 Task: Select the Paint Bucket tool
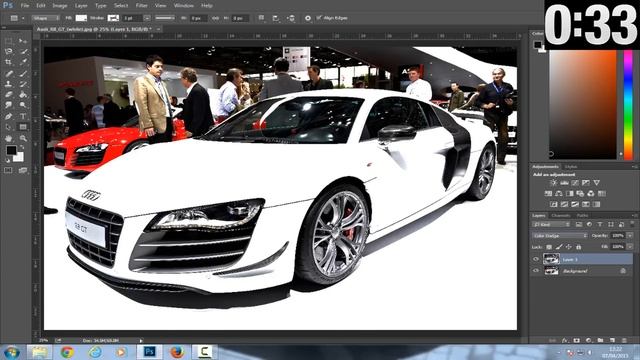pyautogui.click(x=23, y=94)
